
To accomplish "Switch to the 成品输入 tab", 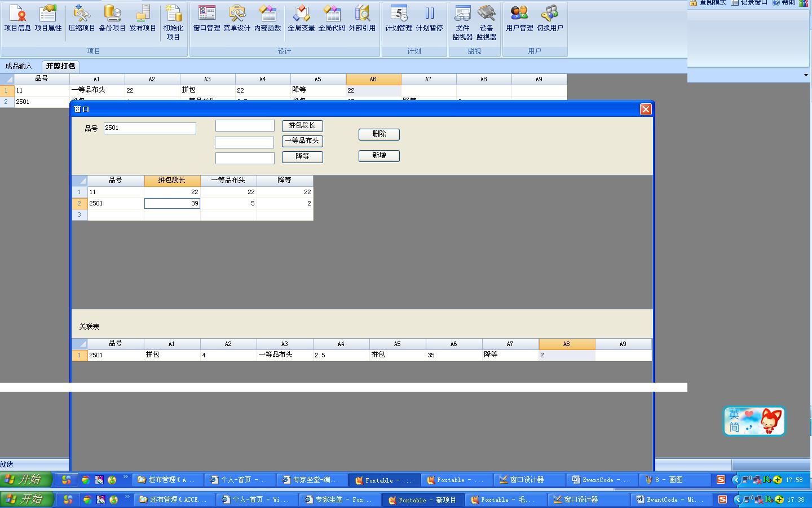I will click(x=19, y=66).
